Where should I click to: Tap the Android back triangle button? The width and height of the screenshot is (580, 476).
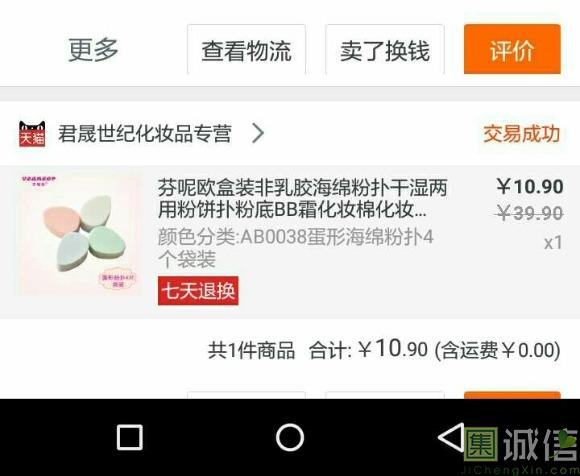[x=451, y=437]
